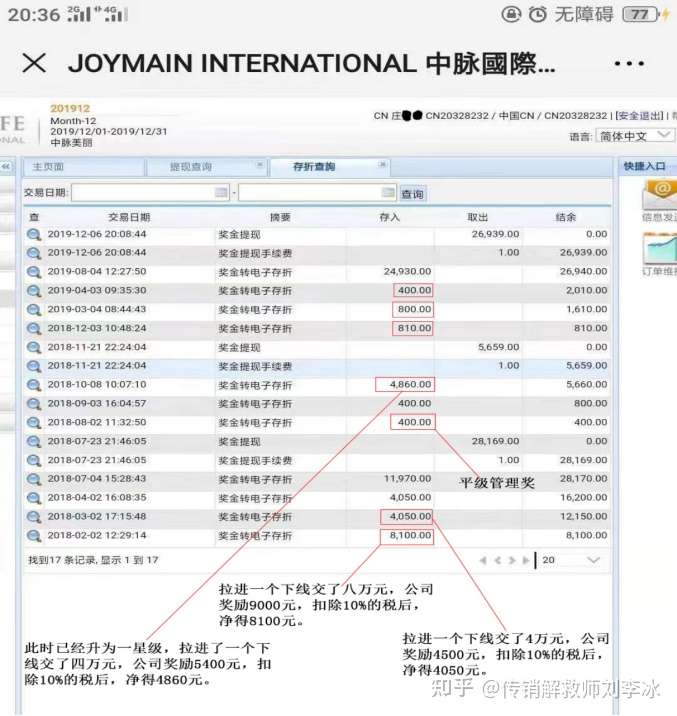Focus the start 交易日期 input field
The width and height of the screenshot is (677, 716).
[x=150, y=193]
